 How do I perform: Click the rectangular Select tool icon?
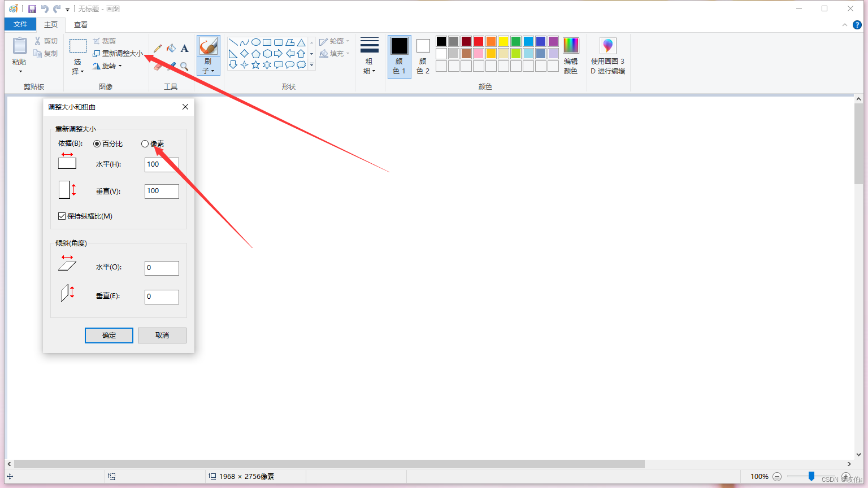coord(78,46)
